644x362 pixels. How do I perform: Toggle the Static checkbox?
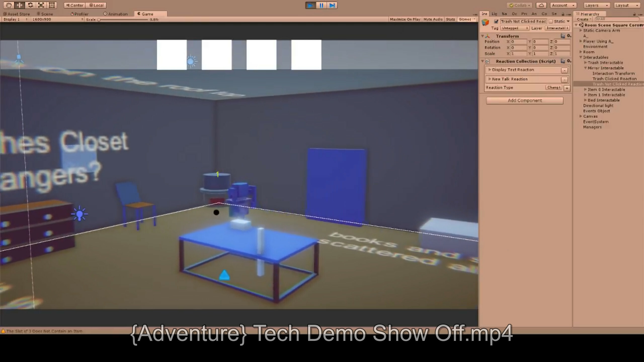(551, 21)
